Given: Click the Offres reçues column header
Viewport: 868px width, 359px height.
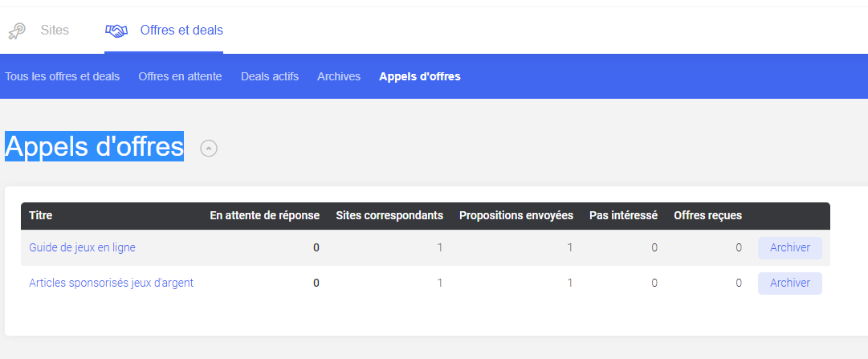Looking at the screenshot, I should (x=707, y=215).
